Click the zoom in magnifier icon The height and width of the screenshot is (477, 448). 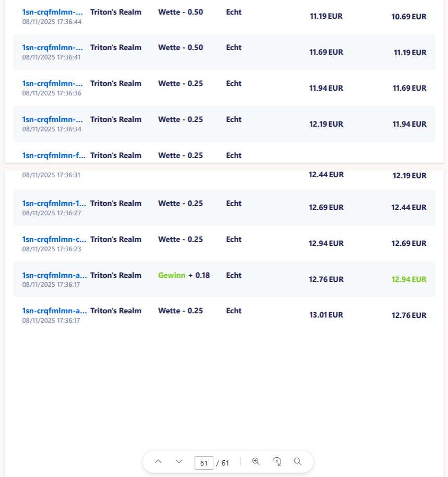[256, 462]
